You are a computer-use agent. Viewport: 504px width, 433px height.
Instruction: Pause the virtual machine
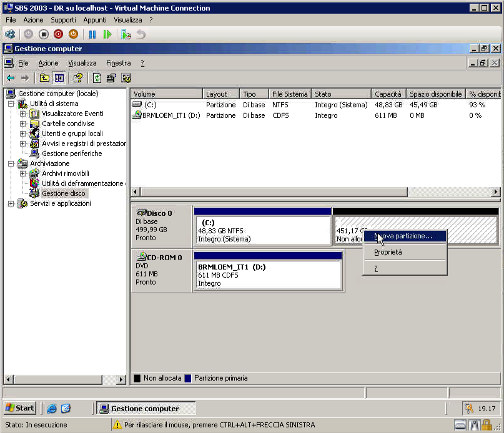pyautogui.click(x=92, y=34)
